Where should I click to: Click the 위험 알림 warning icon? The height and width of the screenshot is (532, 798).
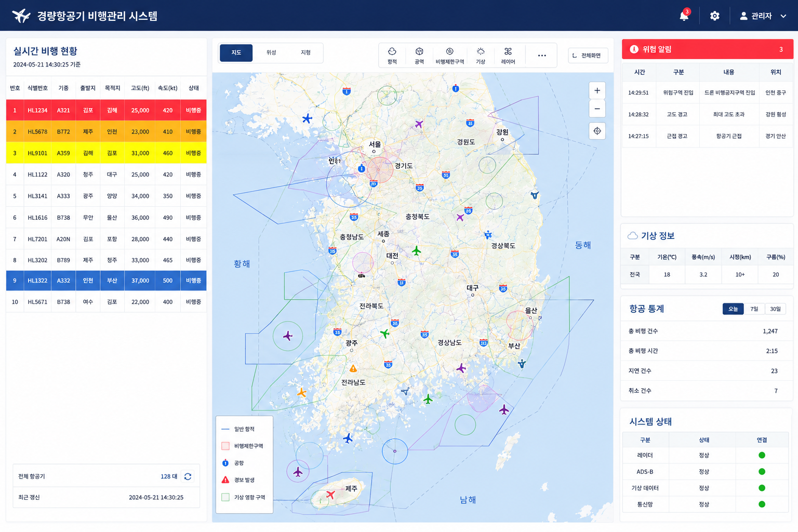pos(634,49)
